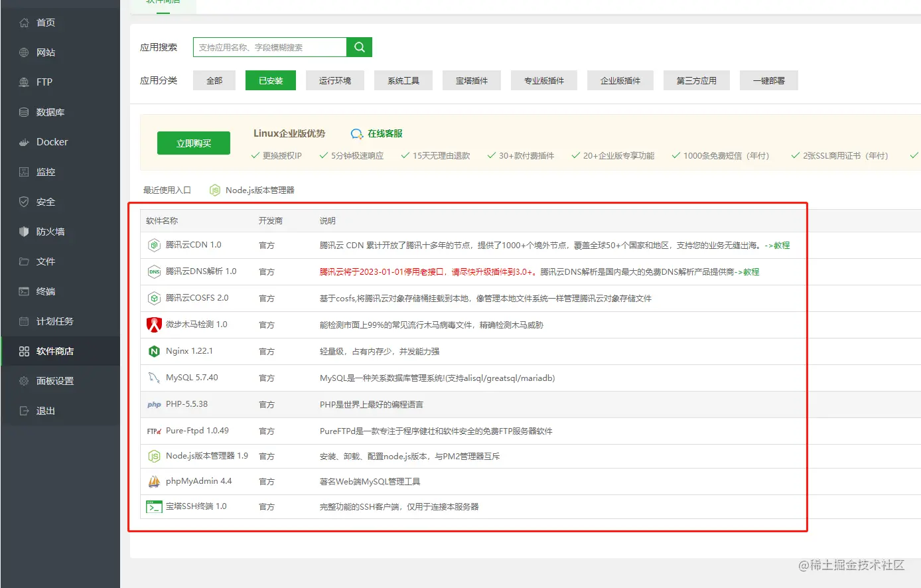Click software name PHP-5.5.38

click(186, 404)
